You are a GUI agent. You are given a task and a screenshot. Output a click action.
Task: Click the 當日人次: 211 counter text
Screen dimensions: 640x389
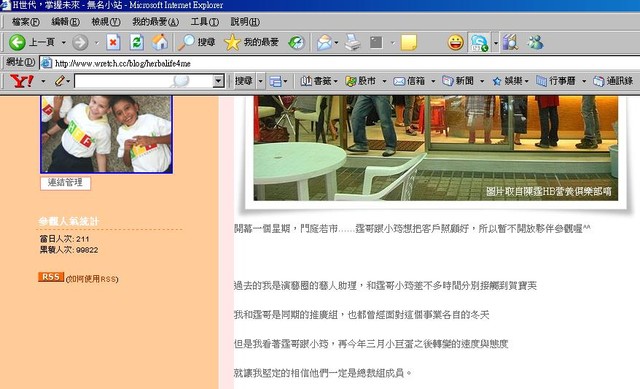(64, 239)
